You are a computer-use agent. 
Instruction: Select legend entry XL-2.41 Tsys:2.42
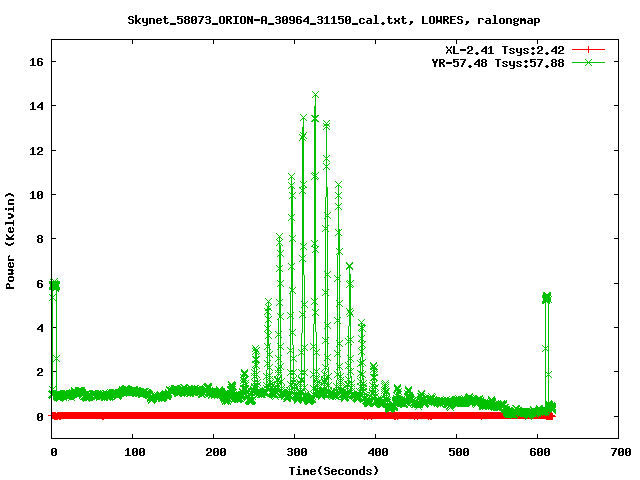504,50
